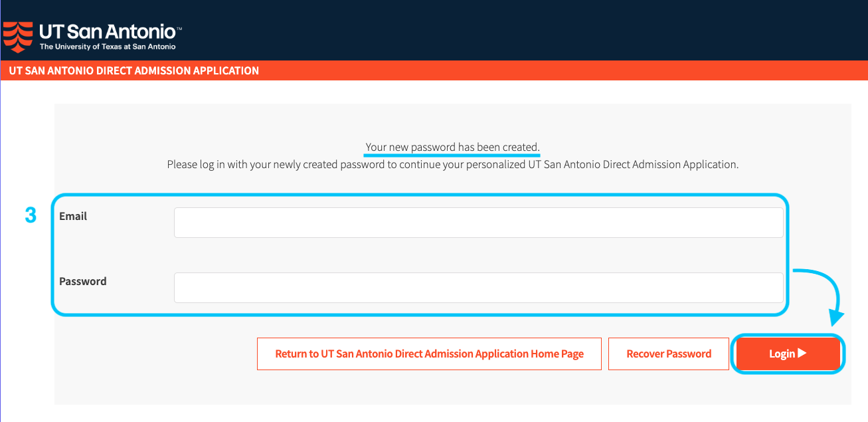Image resolution: width=868 pixels, height=422 pixels.
Task: Click the arrow icon on the Login button
Action: pyautogui.click(x=801, y=354)
